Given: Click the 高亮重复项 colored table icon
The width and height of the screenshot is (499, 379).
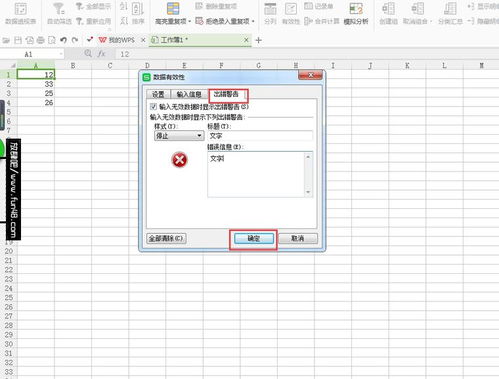Looking at the screenshot, I should tap(173, 9).
